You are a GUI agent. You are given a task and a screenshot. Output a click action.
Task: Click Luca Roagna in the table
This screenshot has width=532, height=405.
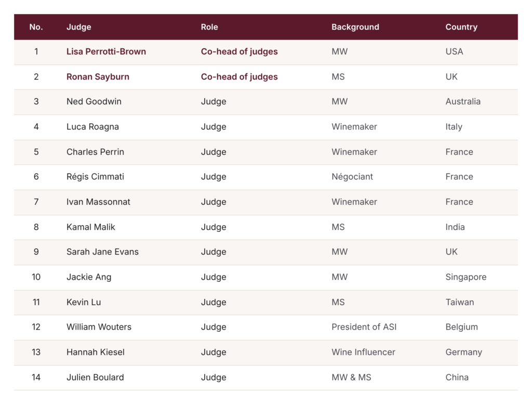(x=92, y=127)
